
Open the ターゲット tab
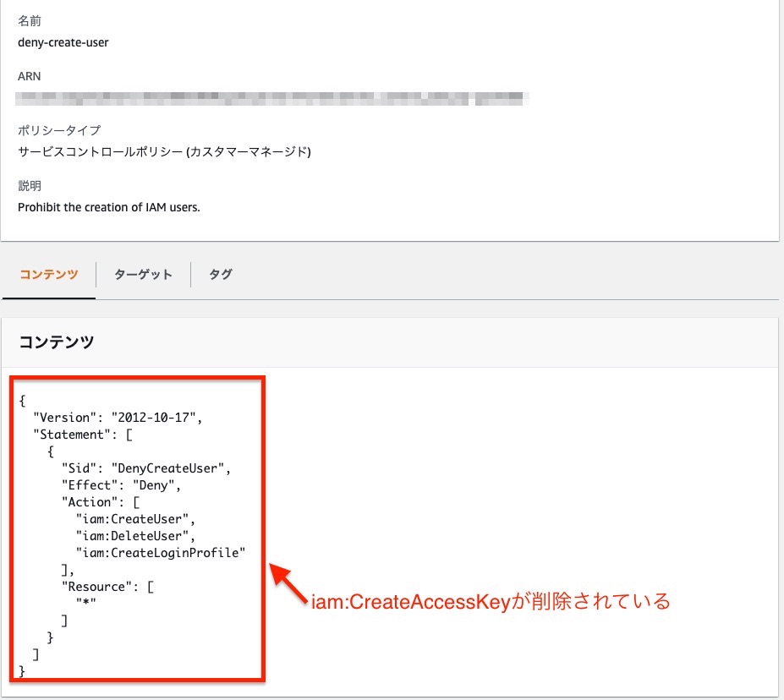(x=142, y=274)
